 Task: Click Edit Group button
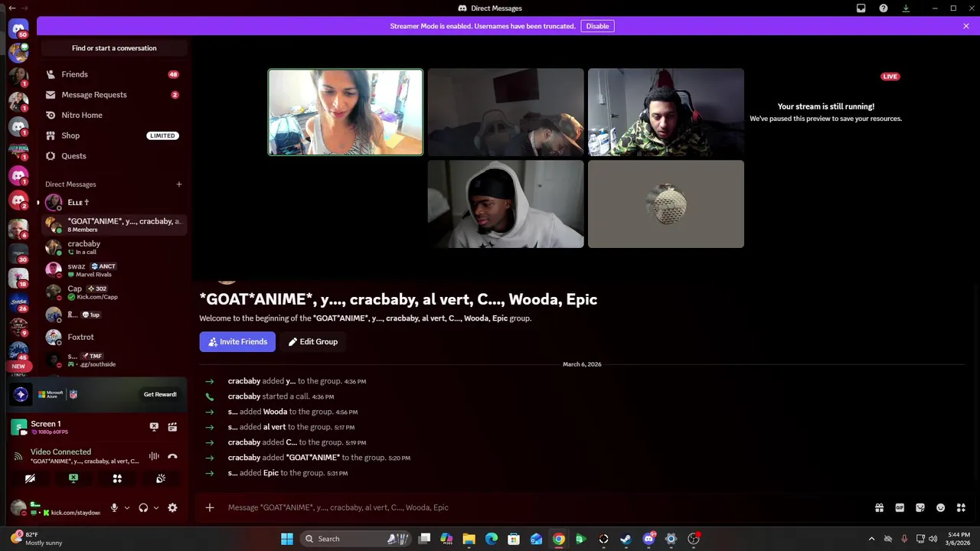click(312, 341)
